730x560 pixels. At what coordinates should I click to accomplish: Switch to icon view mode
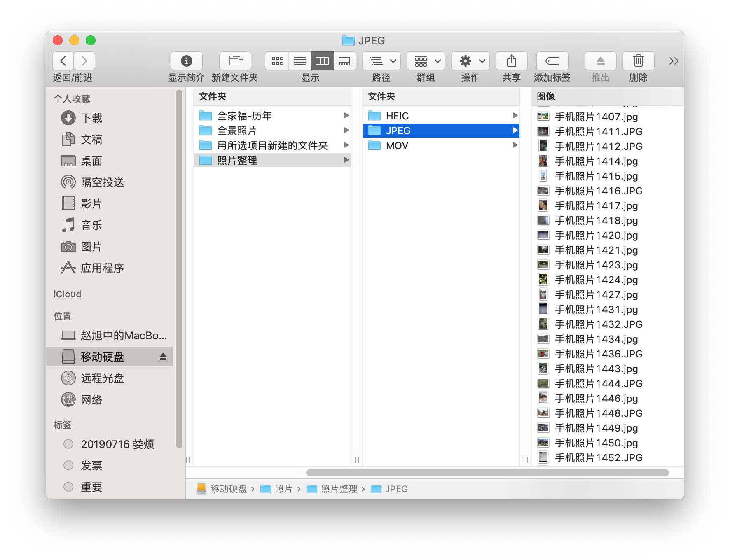point(277,61)
